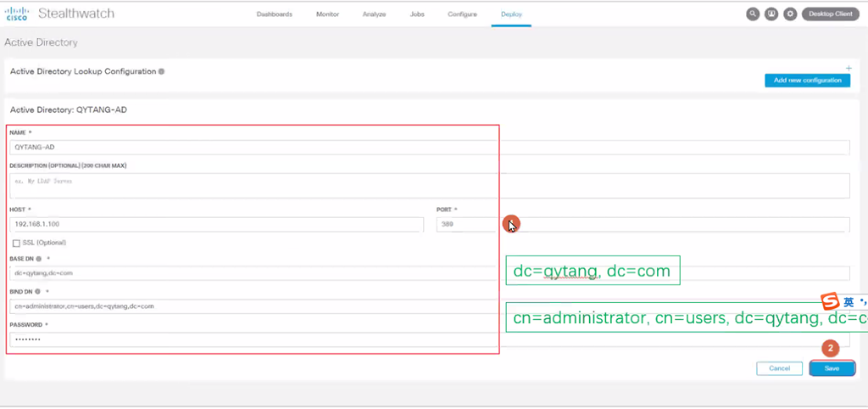Focus the BASE DN input field
This screenshot has width=868, height=409.
430,273
